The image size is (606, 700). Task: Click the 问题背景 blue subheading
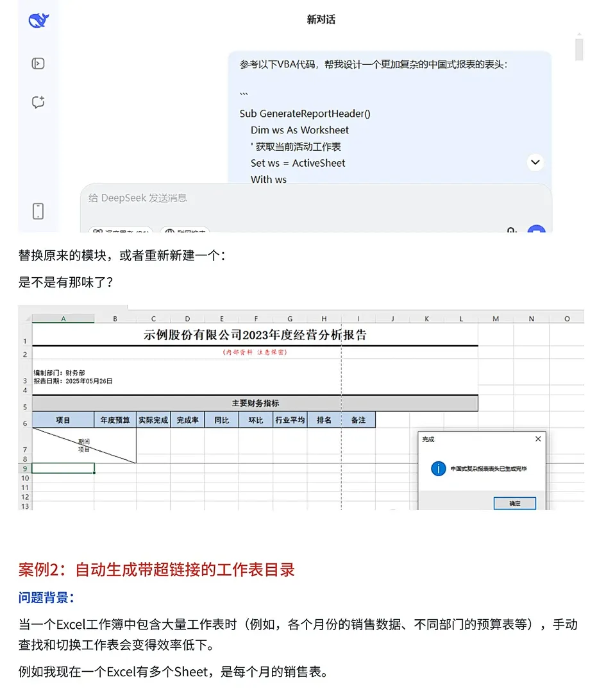click(x=46, y=597)
